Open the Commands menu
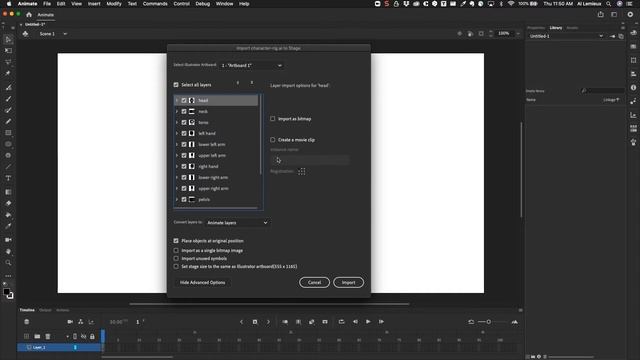The height and width of the screenshot is (360, 640). point(155,4)
